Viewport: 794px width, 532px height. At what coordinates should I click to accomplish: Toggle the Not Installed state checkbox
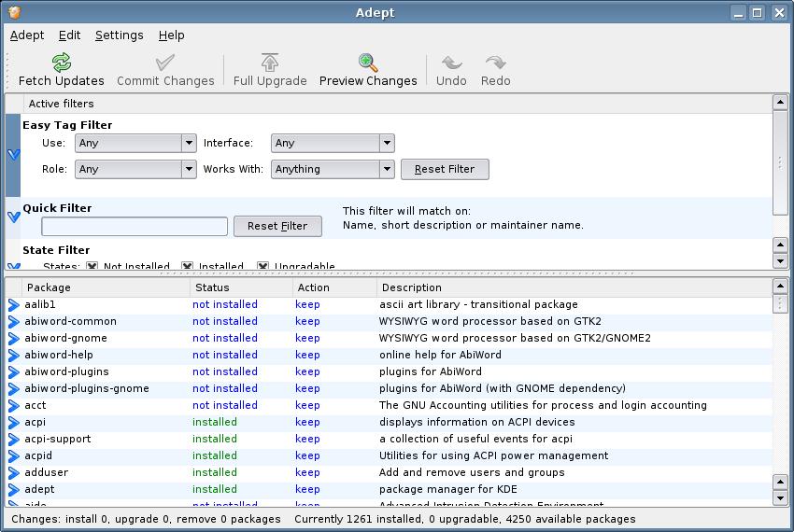(x=92, y=267)
